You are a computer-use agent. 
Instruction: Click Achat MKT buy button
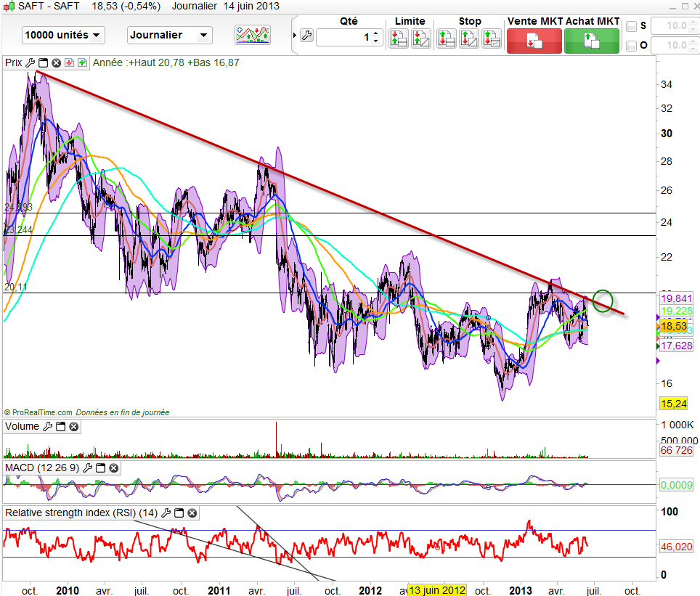coord(592,41)
